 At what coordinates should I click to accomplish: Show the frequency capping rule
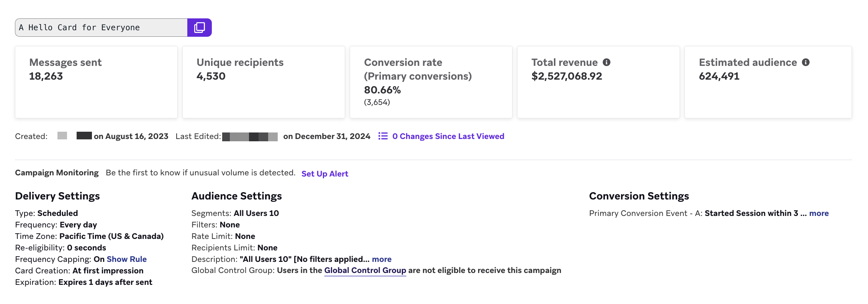(x=126, y=259)
